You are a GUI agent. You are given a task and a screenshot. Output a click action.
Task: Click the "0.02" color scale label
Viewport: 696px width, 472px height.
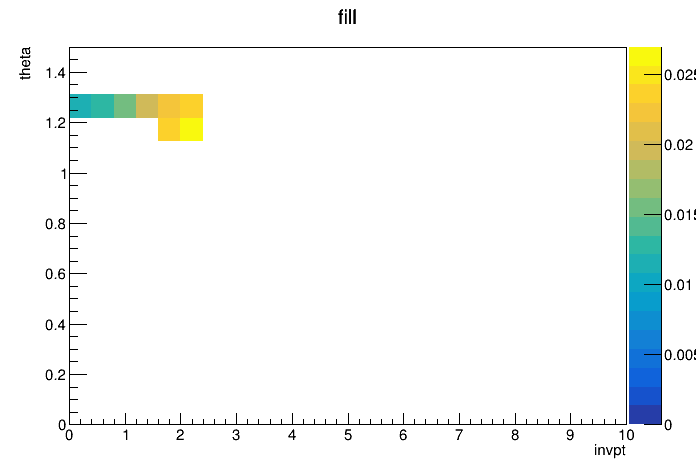tap(678, 145)
